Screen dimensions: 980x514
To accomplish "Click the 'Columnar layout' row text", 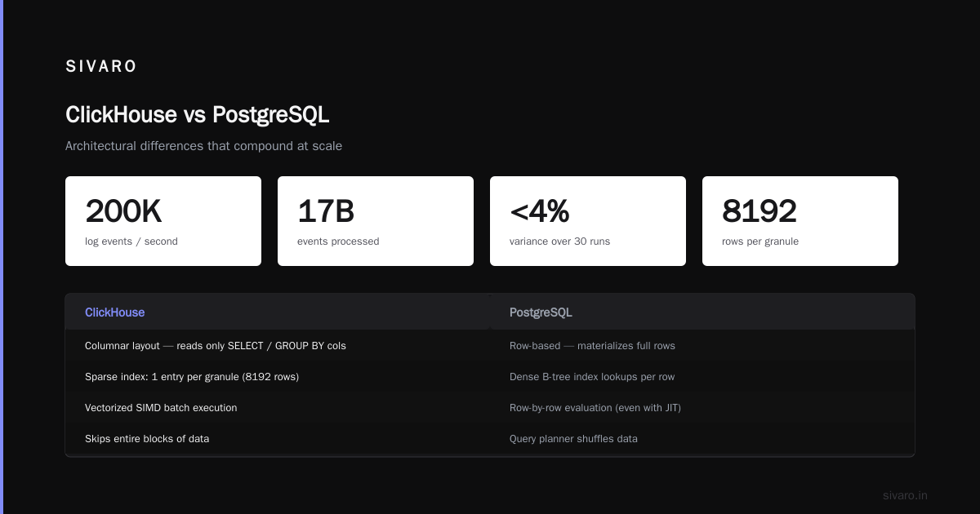I will (x=216, y=346).
